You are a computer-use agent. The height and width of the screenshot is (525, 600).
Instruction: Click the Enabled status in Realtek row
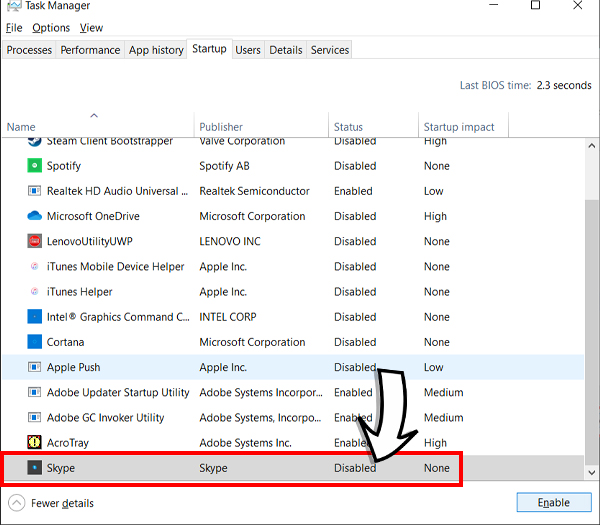[353, 191]
